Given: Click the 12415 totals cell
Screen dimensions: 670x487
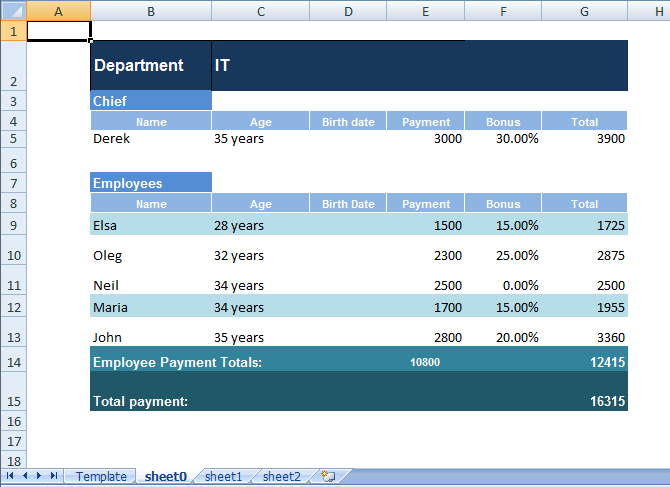Looking at the screenshot, I should click(x=585, y=359).
